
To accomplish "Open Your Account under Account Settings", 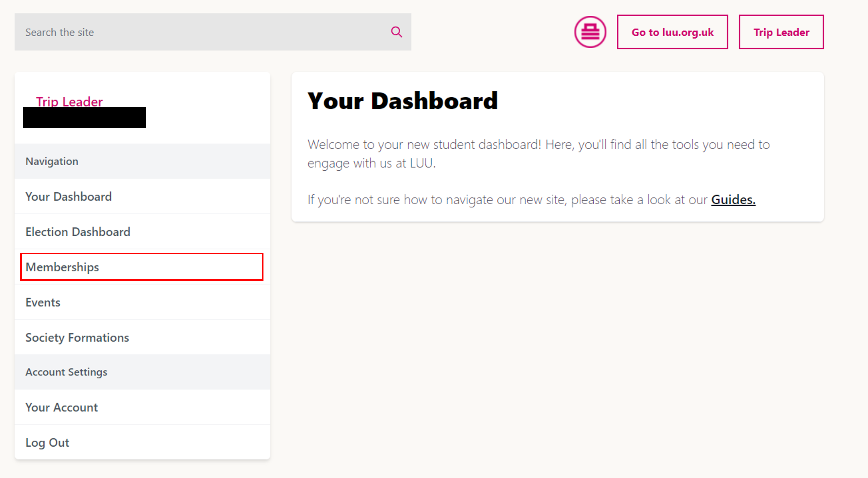I will pyautogui.click(x=142, y=407).
